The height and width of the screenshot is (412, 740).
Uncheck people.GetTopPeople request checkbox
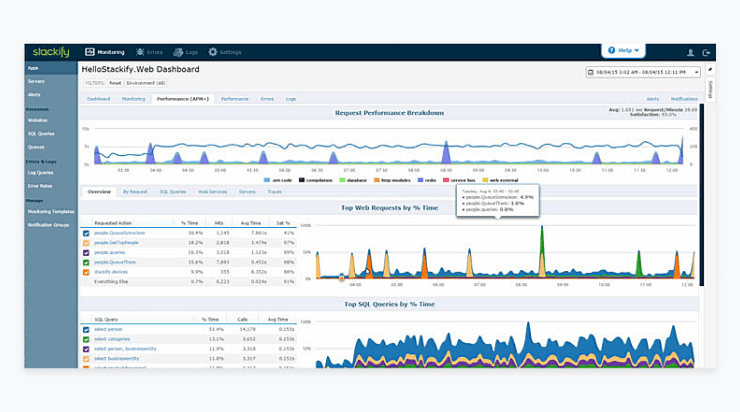tap(86, 243)
